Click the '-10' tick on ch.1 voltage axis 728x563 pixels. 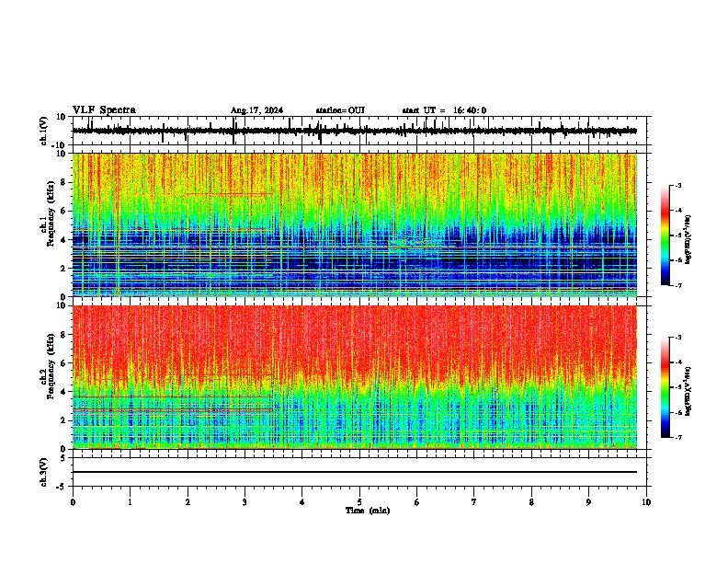(x=60, y=145)
